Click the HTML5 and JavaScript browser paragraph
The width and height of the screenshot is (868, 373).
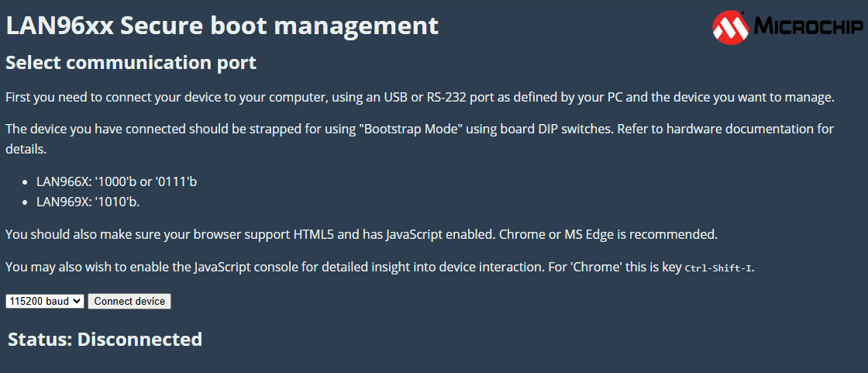point(361,234)
